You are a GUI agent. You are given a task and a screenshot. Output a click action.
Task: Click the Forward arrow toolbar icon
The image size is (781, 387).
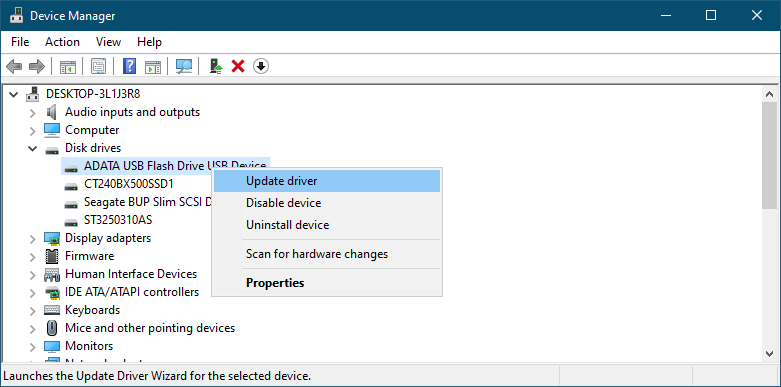coord(37,66)
